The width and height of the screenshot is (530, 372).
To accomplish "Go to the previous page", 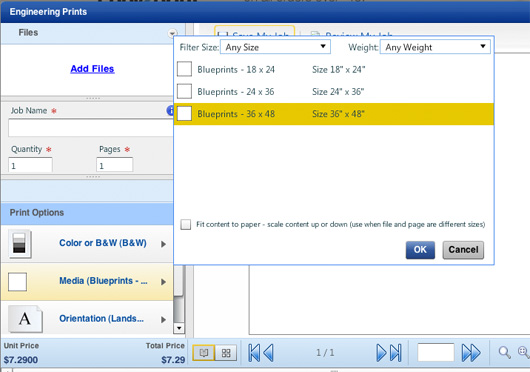I will pos(268,353).
